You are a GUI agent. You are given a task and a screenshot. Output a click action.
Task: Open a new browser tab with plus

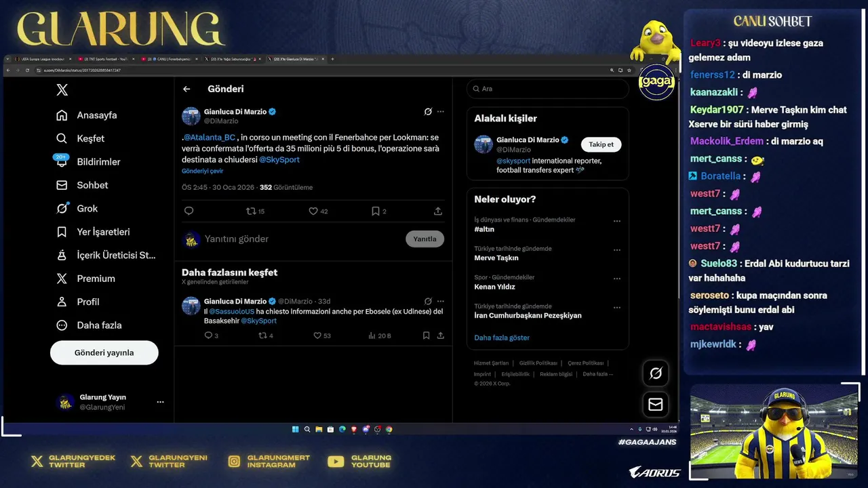pos(332,60)
